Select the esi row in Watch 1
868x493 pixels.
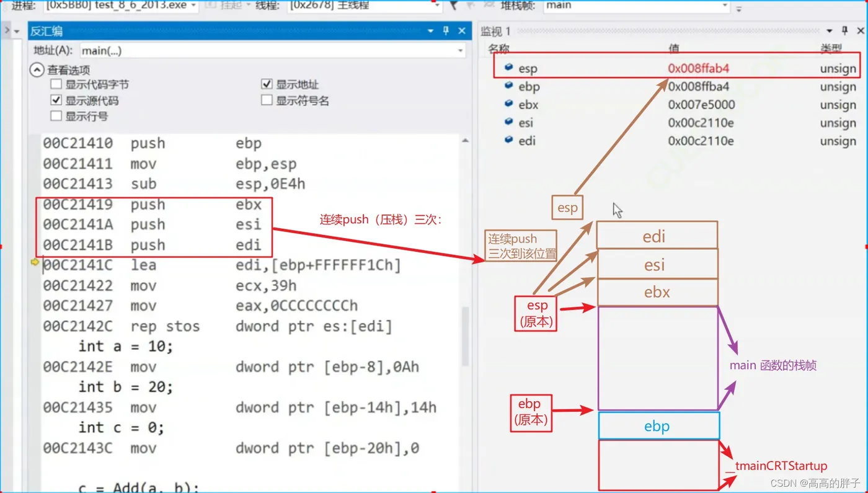676,123
